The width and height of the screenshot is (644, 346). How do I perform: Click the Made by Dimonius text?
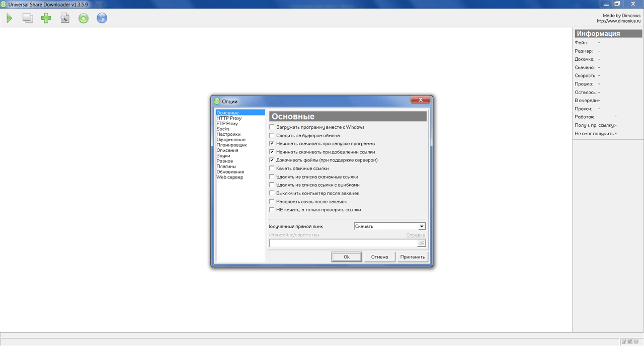621,16
